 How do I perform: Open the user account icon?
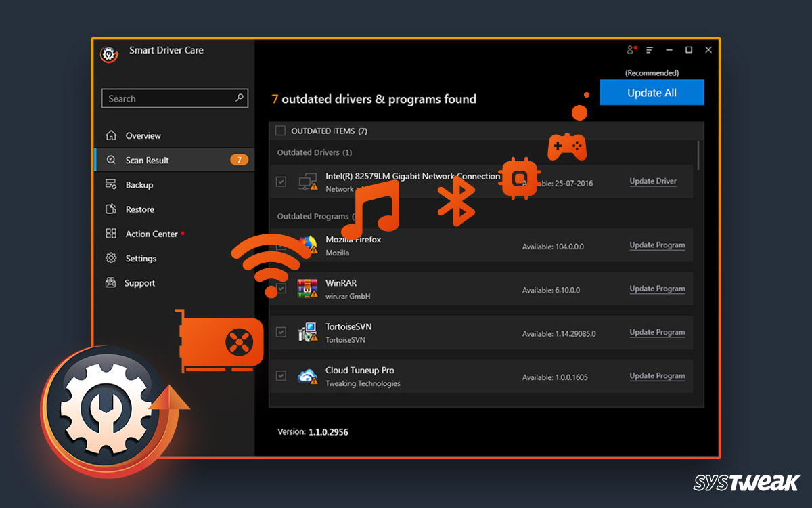point(631,50)
